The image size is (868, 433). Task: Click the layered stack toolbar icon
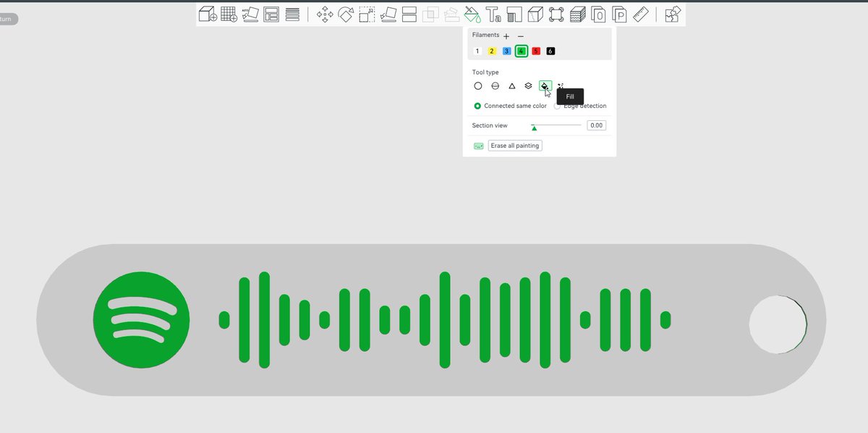tap(577, 14)
